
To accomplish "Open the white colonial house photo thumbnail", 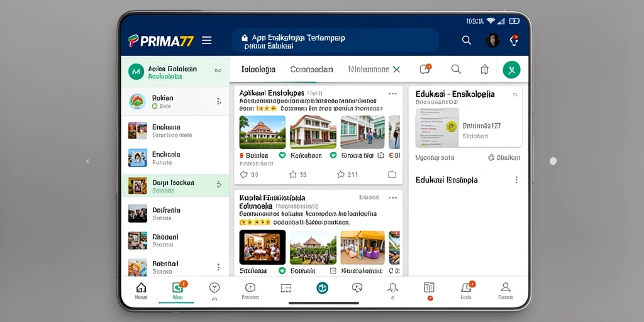I will 313,132.
